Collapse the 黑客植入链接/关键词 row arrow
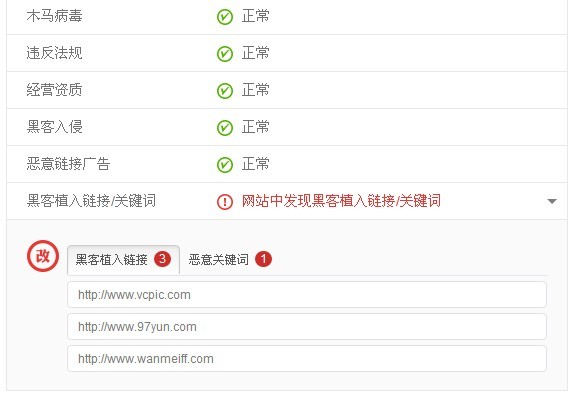This screenshot has height=416, width=587. [x=551, y=201]
